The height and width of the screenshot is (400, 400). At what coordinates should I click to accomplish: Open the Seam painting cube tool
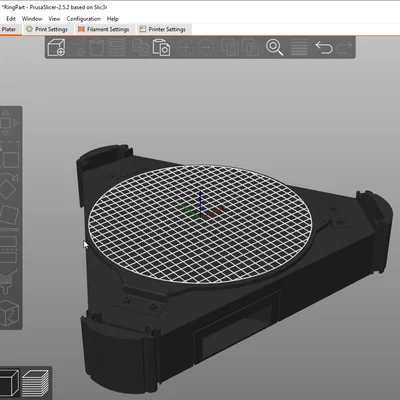(x=9, y=313)
